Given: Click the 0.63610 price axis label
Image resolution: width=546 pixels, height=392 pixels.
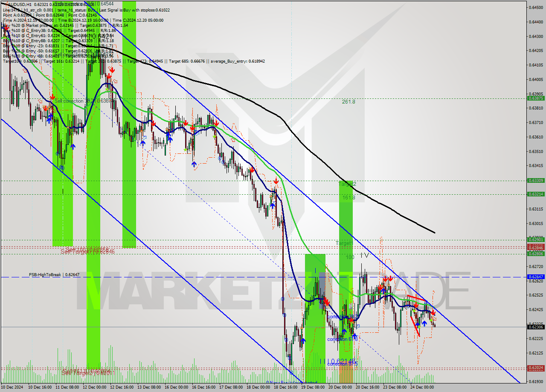Looking at the screenshot, I should click(x=536, y=137).
